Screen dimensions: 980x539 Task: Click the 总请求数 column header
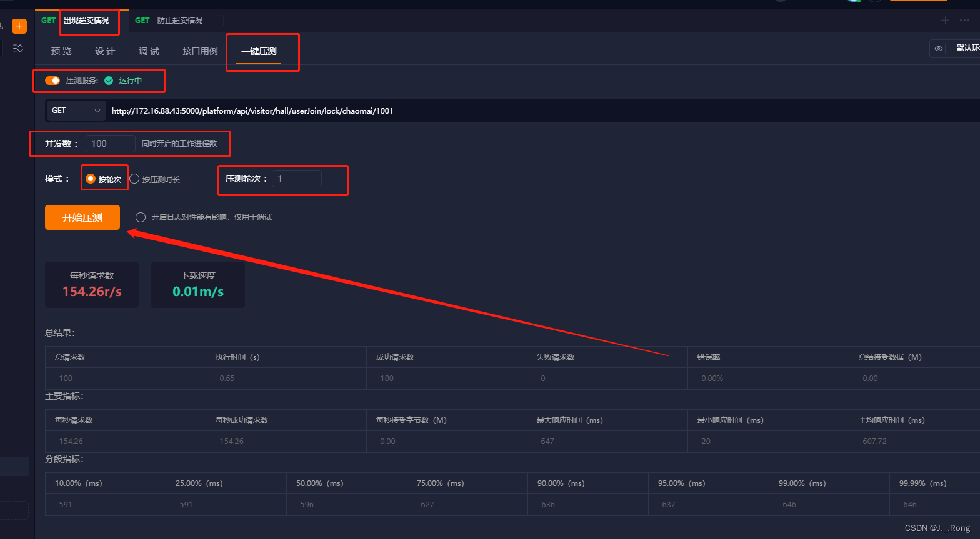click(70, 357)
